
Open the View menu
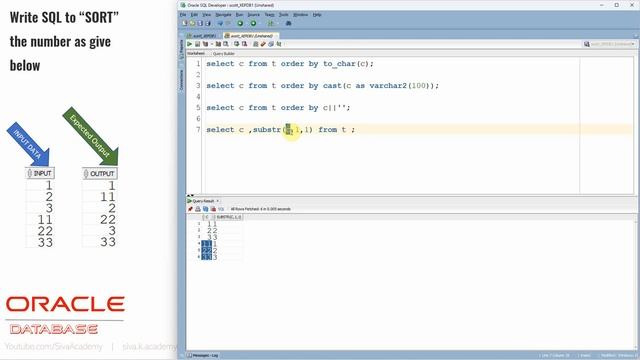click(x=207, y=15)
